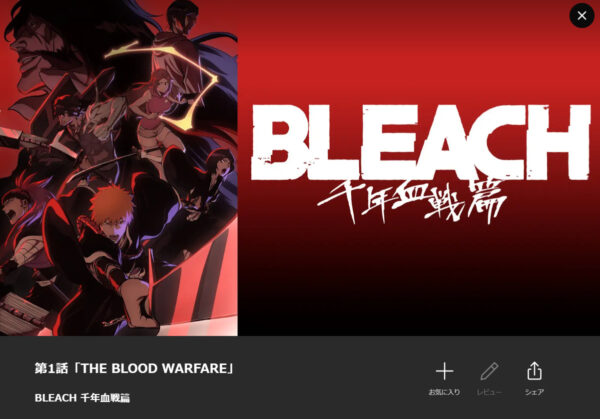Open the review pencil icon
Viewport: 600px width, 419px height.
(489, 371)
